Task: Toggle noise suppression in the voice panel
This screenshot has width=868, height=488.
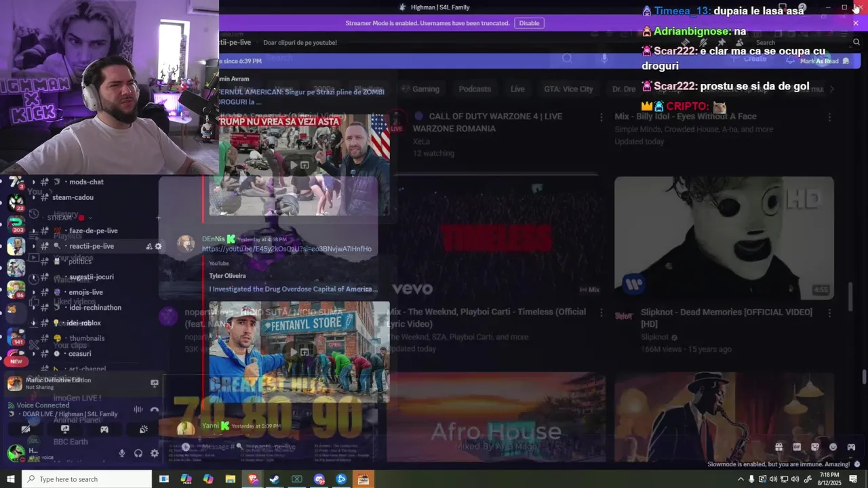Action: (138, 409)
